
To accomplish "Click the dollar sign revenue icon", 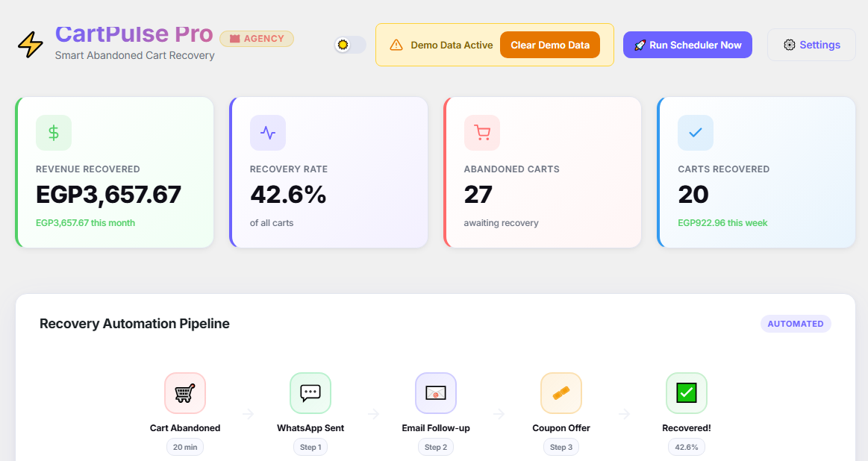I will (x=54, y=133).
